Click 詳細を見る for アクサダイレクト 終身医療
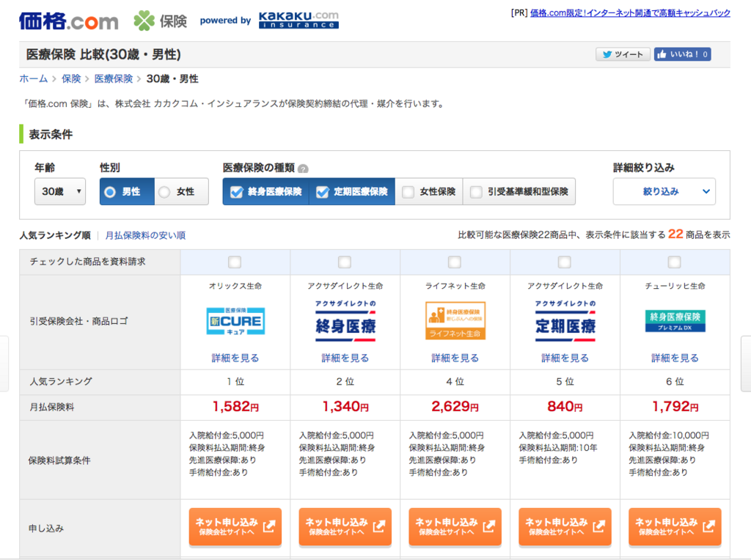Screen dimensions: 751x560 pyautogui.click(x=345, y=358)
